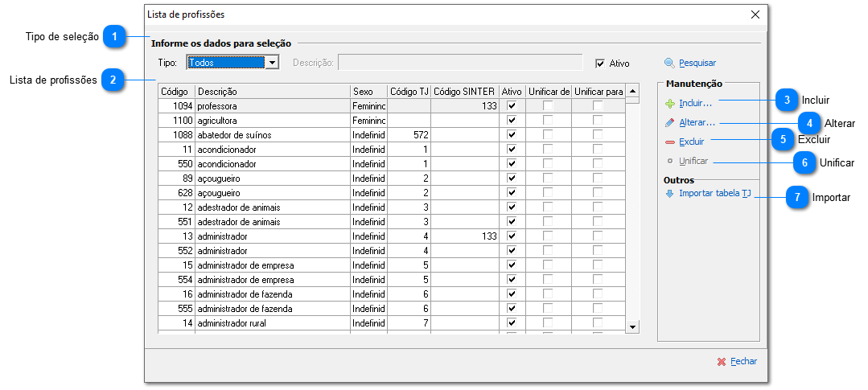This screenshot has height=390, width=868.
Task: Open the Tipo dropdown list
Action: [272, 63]
